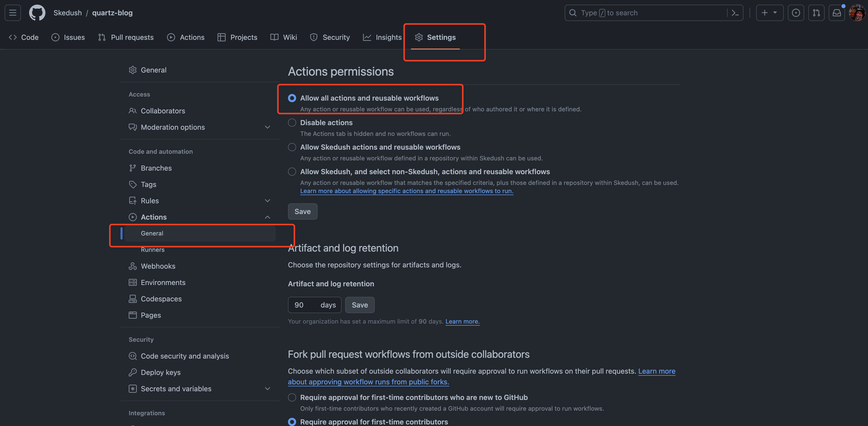
Task: Switch to the Insights tab
Action: point(382,37)
